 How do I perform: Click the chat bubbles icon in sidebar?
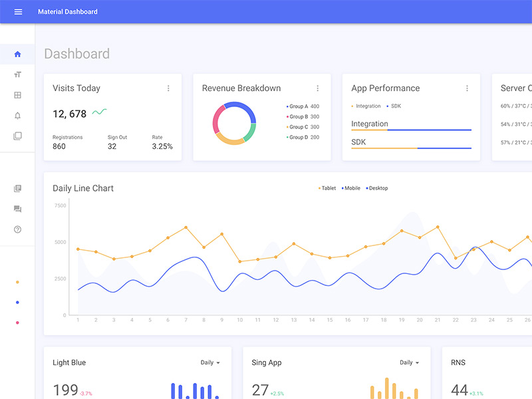[17, 209]
